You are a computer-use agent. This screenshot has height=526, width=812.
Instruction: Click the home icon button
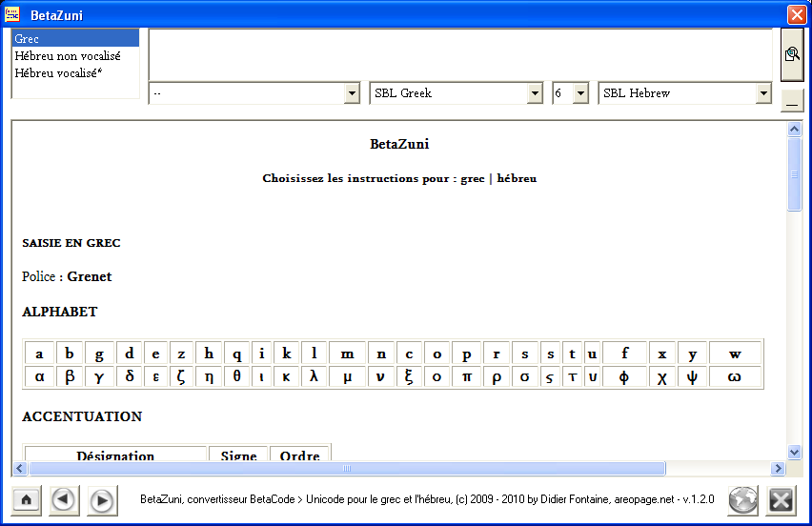(x=27, y=500)
